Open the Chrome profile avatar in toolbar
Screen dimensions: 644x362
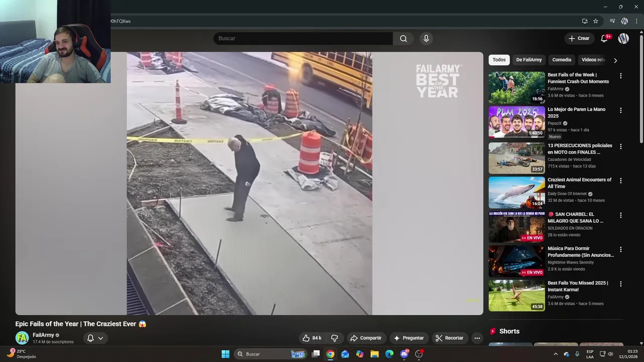click(x=624, y=21)
